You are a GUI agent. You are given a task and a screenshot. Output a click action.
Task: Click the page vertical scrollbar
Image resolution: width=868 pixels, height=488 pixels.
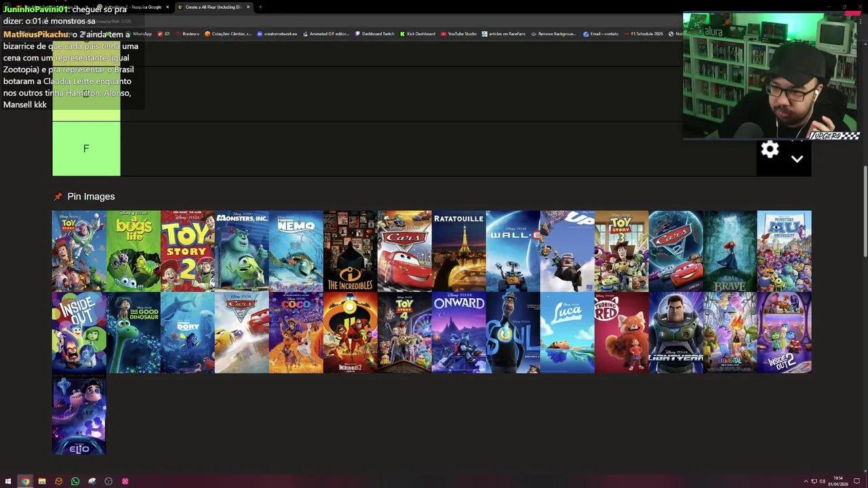click(x=864, y=213)
